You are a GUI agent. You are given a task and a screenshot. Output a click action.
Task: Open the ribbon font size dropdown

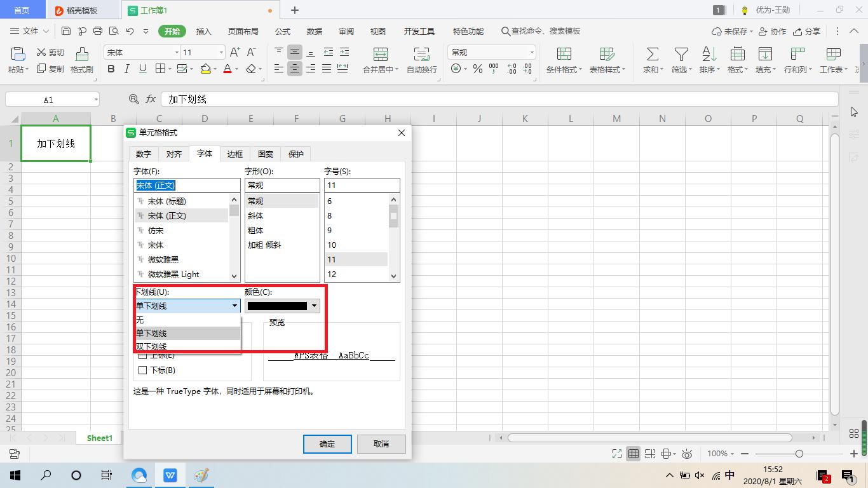click(x=221, y=52)
